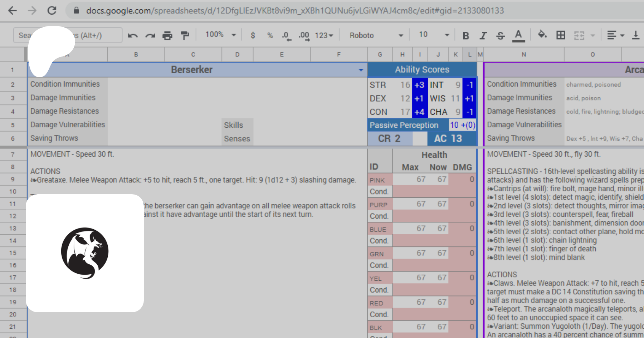644x338 pixels.
Task: Format as percent using % icon
Action: coord(270,35)
